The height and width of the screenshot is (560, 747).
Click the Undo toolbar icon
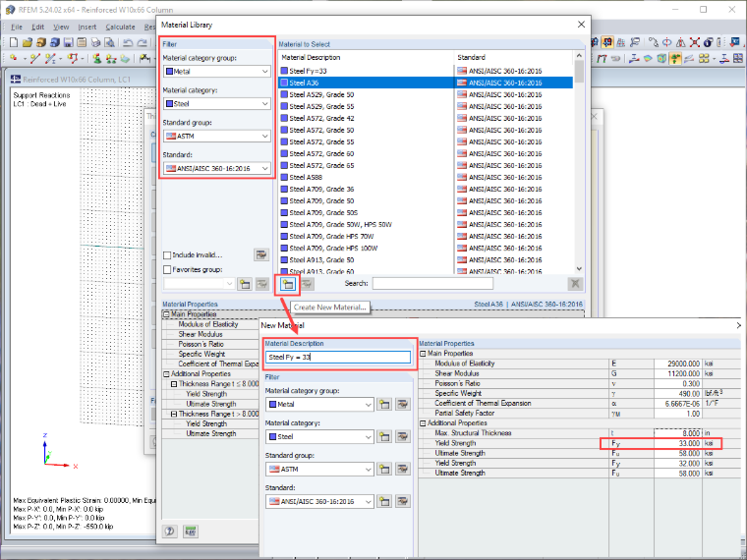pyautogui.click(x=128, y=43)
